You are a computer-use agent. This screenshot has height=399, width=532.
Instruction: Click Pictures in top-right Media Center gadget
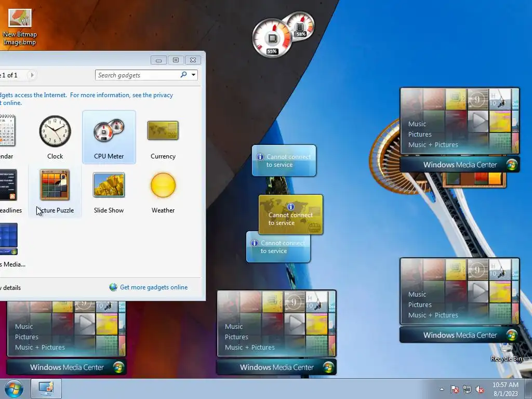(x=420, y=135)
